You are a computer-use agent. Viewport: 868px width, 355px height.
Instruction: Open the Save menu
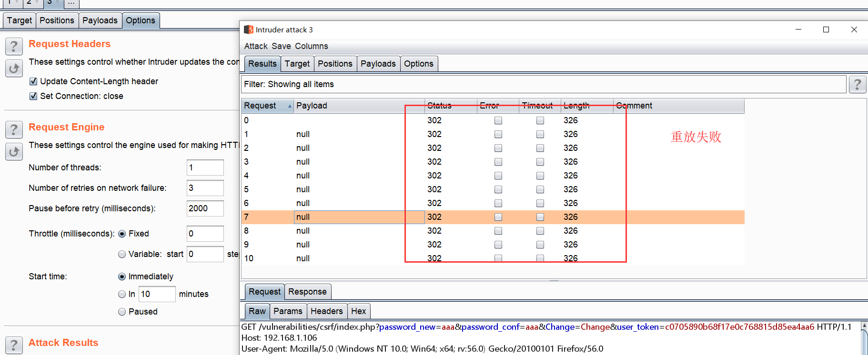click(281, 46)
